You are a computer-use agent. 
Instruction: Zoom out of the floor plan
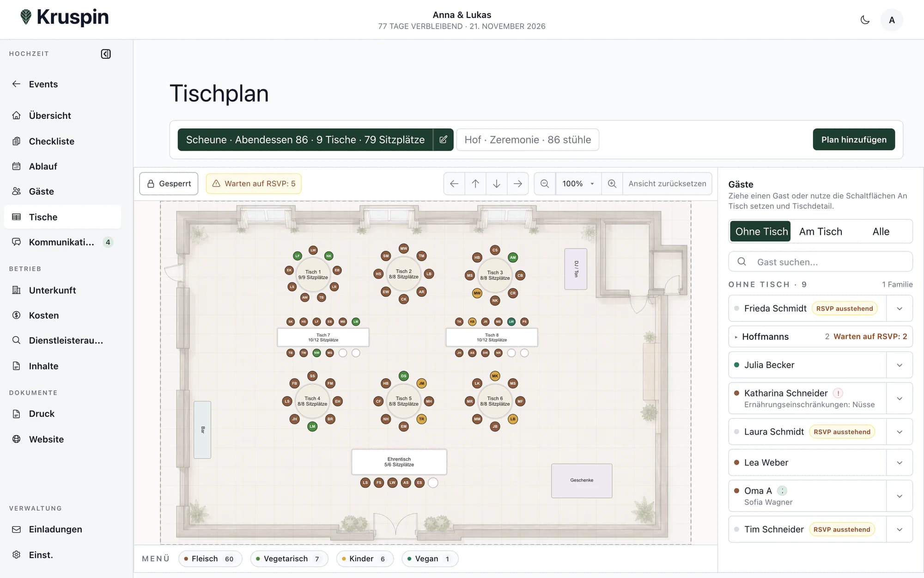[x=545, y=184]
